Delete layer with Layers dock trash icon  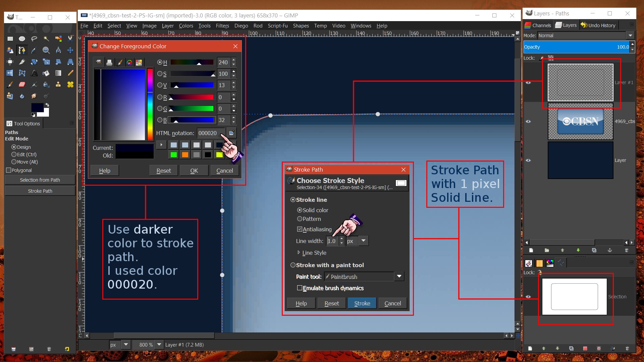627,250
